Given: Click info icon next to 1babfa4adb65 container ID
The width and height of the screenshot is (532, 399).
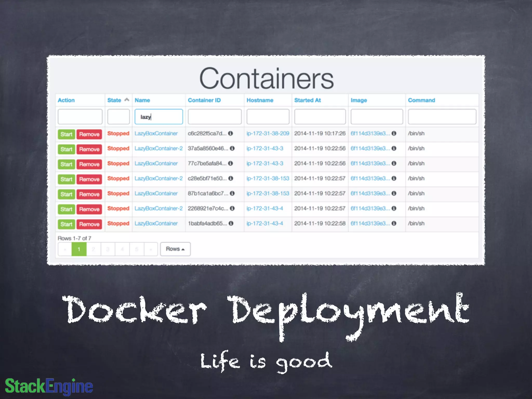Looking at the screenshot, I should pyautogui.click(x=231, y=223).
